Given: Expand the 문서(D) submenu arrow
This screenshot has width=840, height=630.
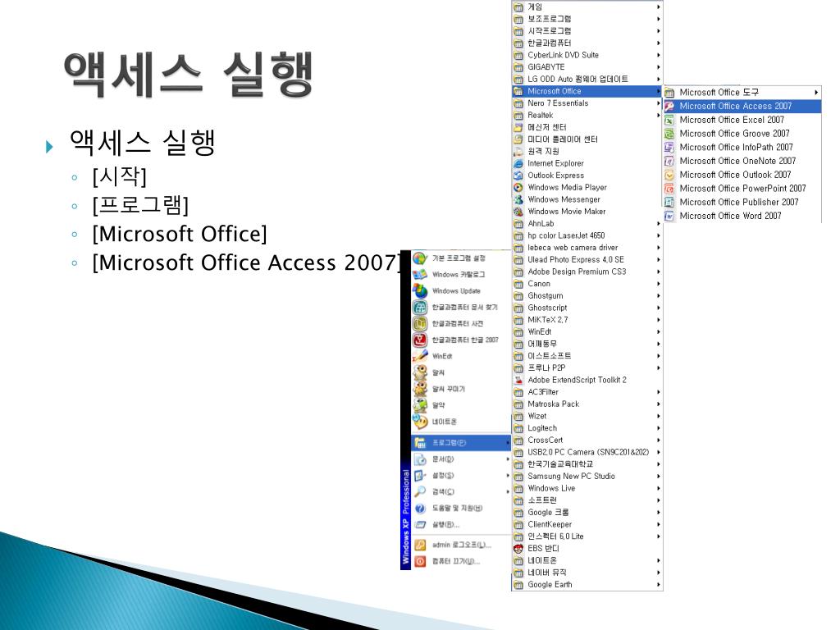Looking at the screenshot, I should [x=507, y=459].
